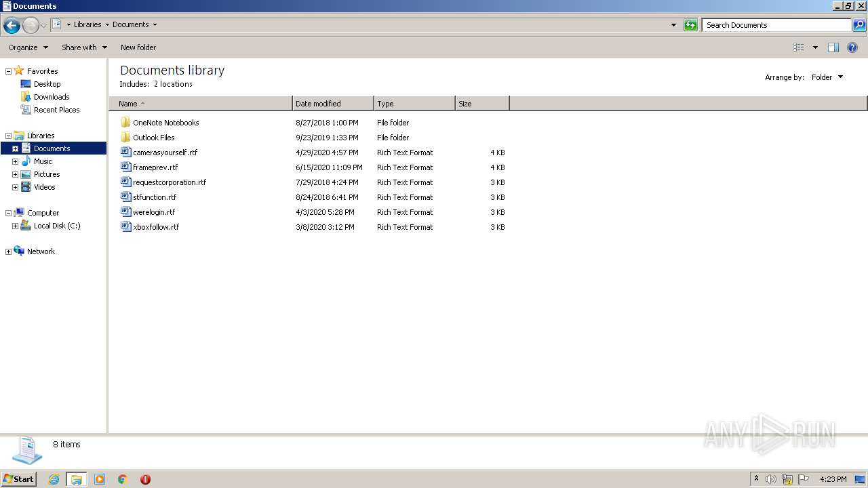The height and width of the screenshot is (488, 868).
Task: Sort by the Type column header
Action: [414, 104]
